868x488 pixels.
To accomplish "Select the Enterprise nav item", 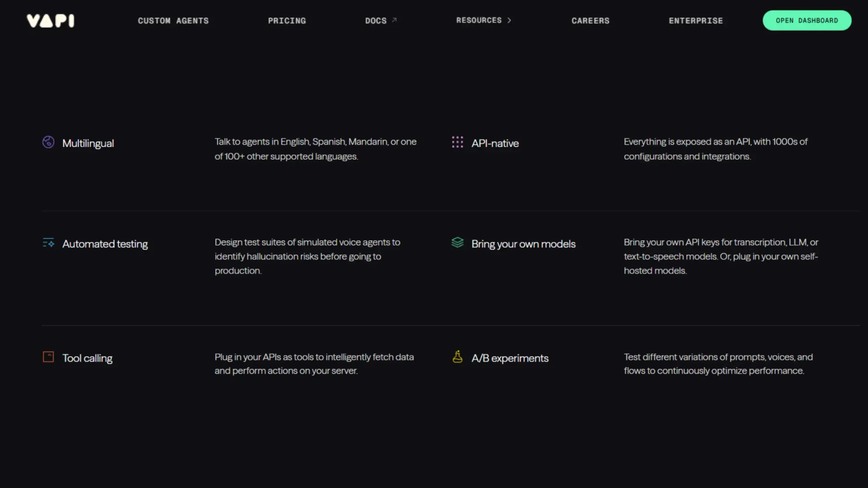I will pyautogui.click(x=696, y=21).
